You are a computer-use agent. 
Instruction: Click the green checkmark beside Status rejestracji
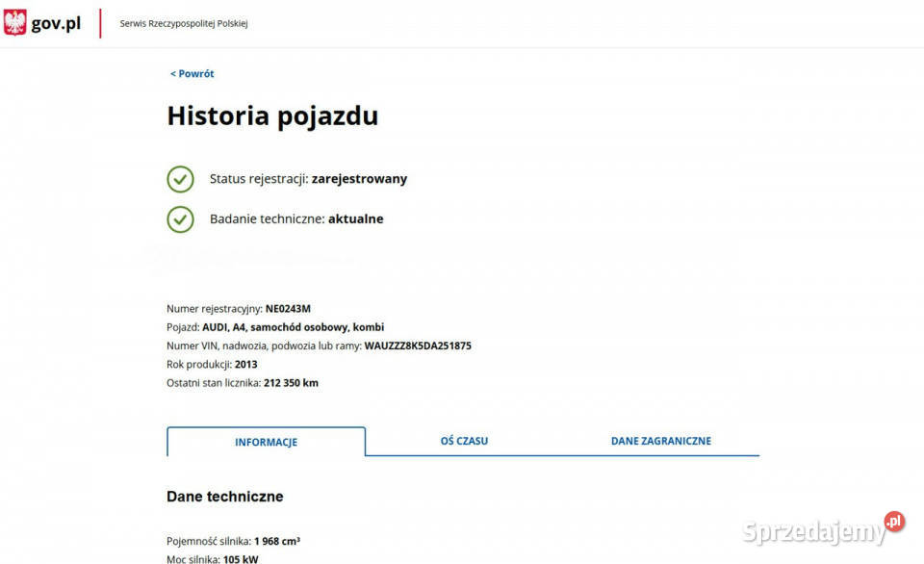click(180, 179)
